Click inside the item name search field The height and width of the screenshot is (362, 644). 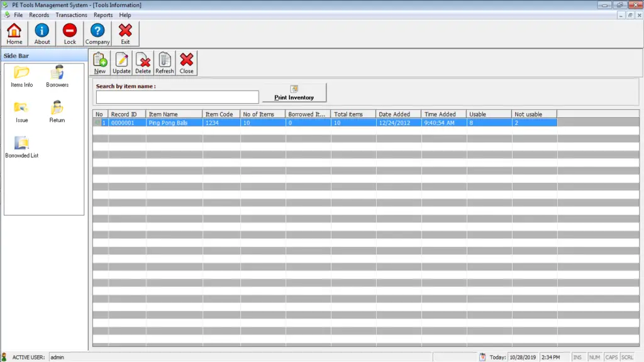(x=176, y=97)
